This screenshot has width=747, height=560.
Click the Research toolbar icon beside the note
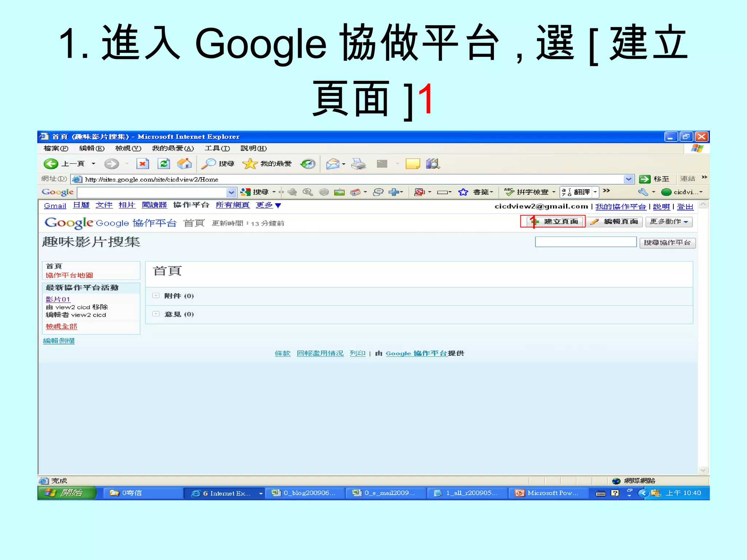[x=433, y=164]
